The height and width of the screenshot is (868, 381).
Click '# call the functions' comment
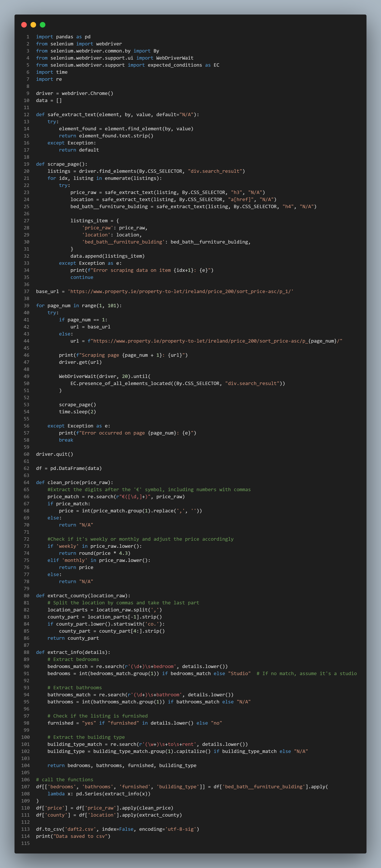pos(65,780)
